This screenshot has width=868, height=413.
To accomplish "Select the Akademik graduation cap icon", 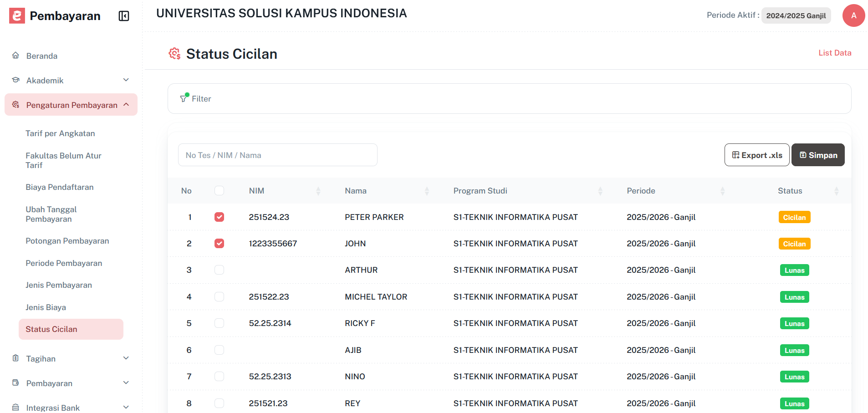I will tap(15, 80).
